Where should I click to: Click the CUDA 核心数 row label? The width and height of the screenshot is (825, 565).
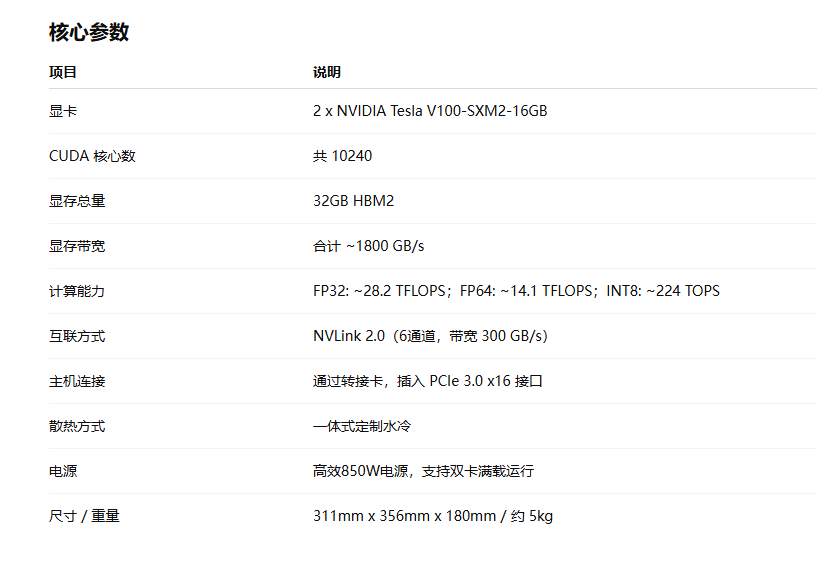click(92, 156)
